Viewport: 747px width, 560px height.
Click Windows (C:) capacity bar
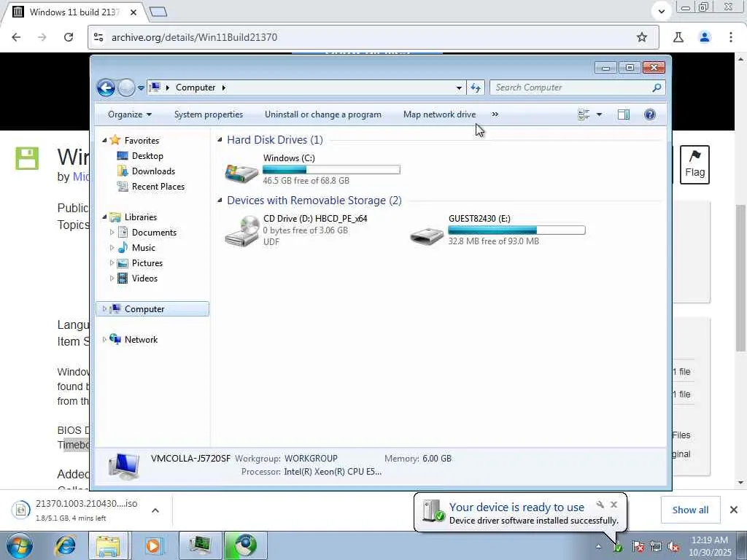(x=332, y=169)
